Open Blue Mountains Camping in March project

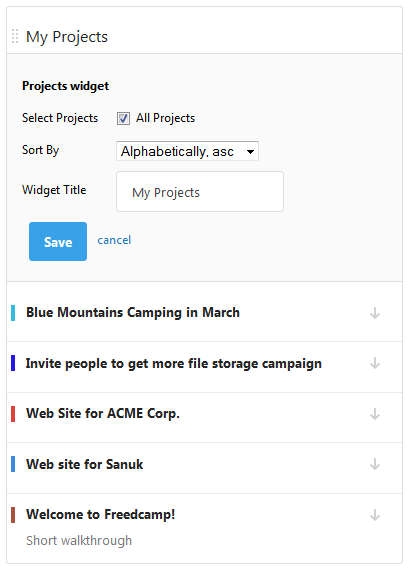(133, 313)
